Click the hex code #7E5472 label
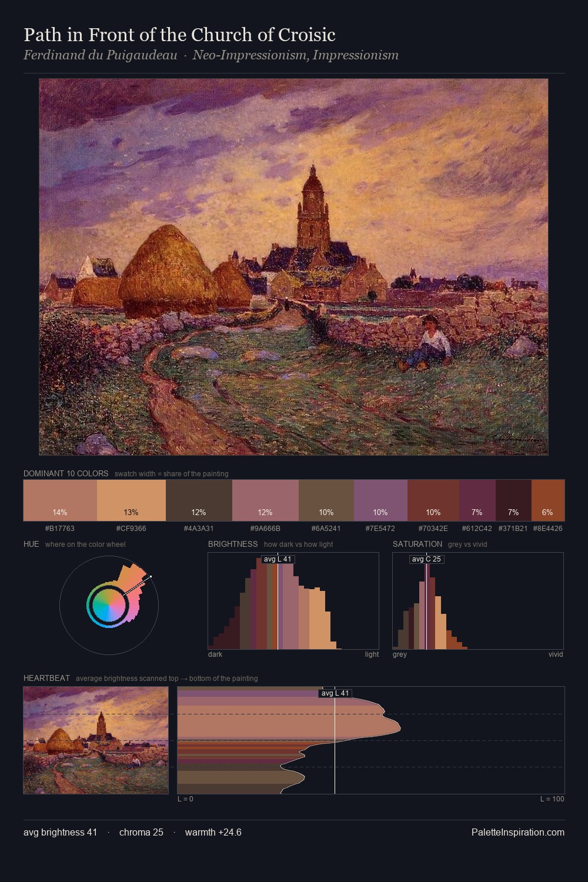588x882 pixels. pos(380,528)
